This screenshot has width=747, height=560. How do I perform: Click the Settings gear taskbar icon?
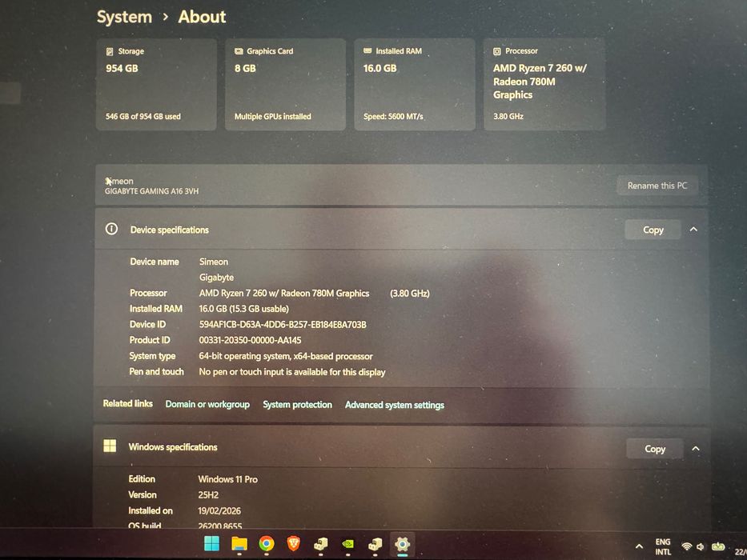pos(403,543)
